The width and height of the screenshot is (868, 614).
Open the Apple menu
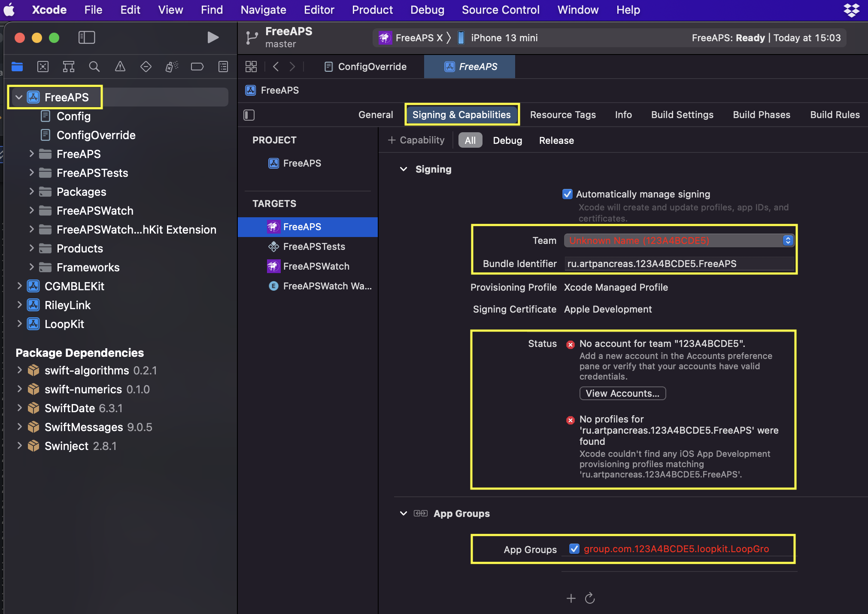click(x=9, y=10)
